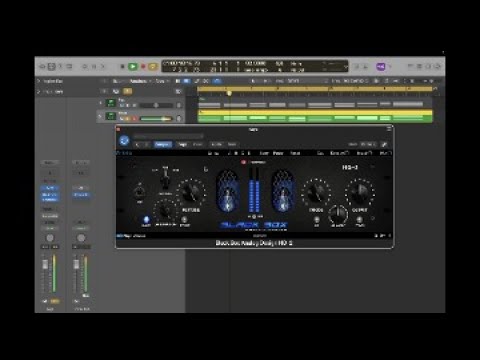Click the first track's green instrument icon
The image size is (480, 360).
tap(110, 103)
